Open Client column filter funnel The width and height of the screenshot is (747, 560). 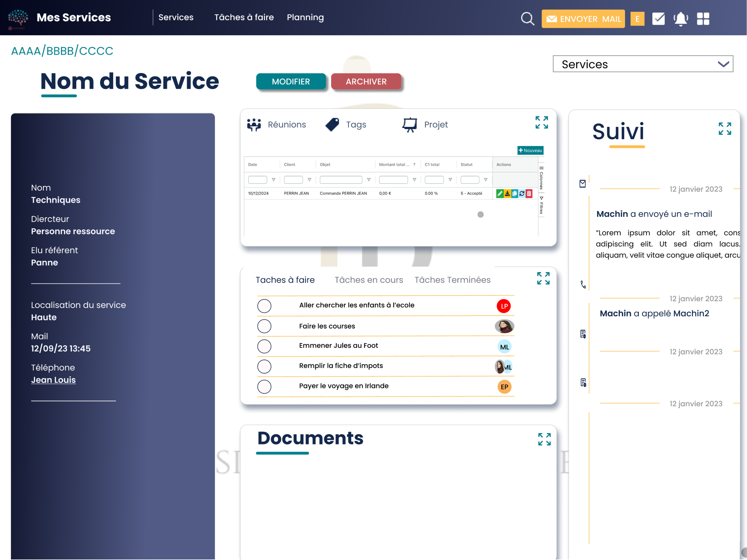(x=309, y=180)
